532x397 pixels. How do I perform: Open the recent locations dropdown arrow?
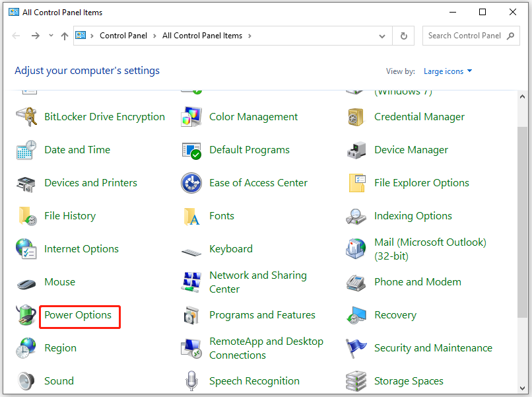tap(51, 35)
